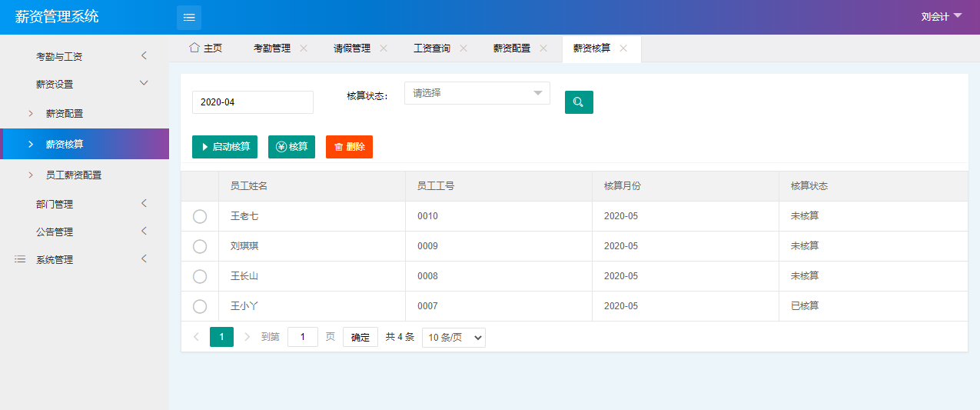Close the 薪资配置 tab
Image resolution: width=980 pixels, height=410 pixels.
pyautogui.click(x=543, y=48)
